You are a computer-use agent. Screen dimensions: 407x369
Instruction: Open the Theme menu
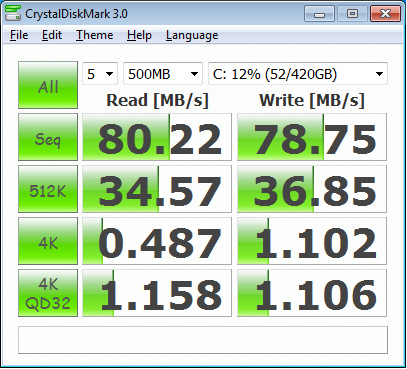(95, 35)
